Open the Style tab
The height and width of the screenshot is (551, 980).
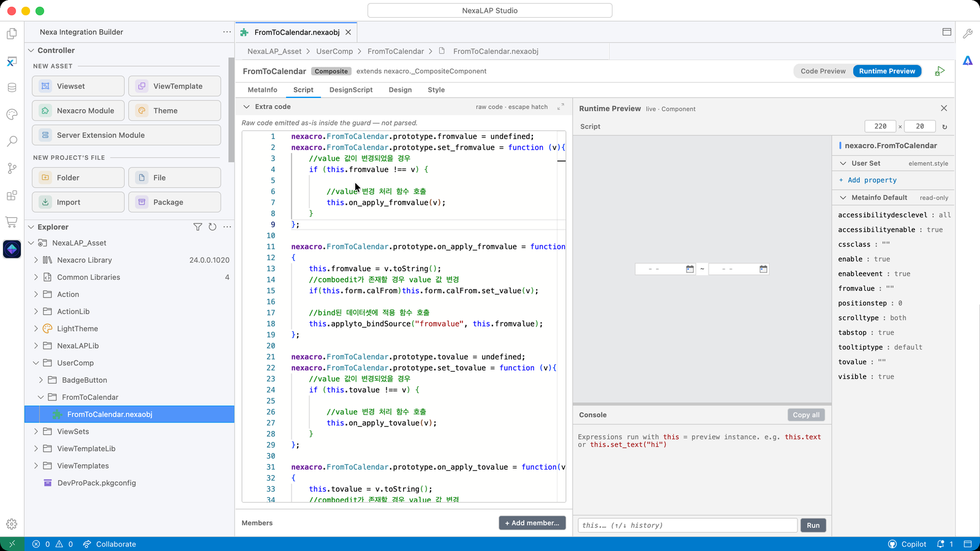pos(436,90)
